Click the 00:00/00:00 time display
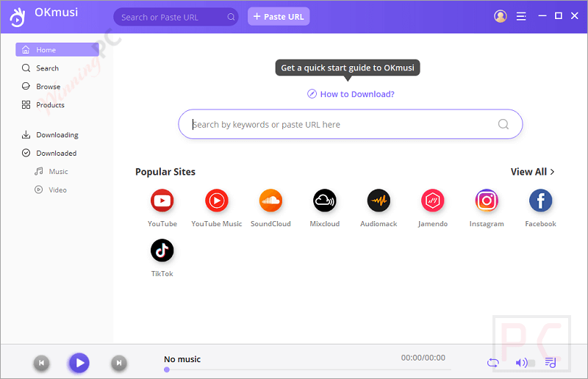Screen dimensions: 588x379 click(423, 358)
